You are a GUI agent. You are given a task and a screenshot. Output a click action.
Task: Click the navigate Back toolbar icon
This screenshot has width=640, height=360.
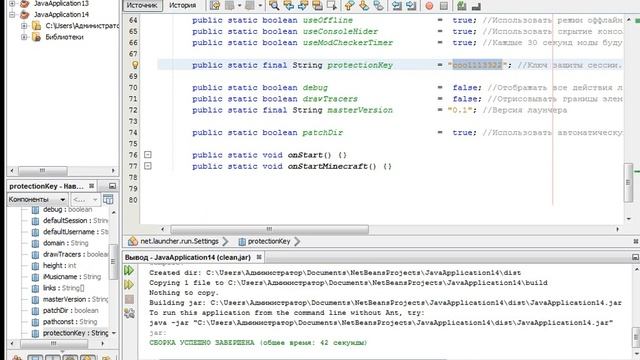point(230,5)
